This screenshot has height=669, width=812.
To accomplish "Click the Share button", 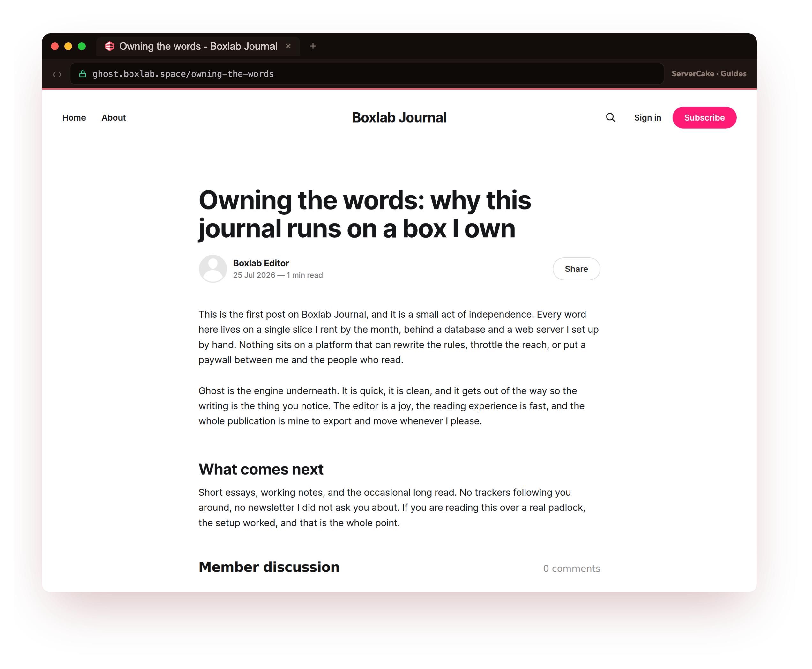I will [576, 269].
